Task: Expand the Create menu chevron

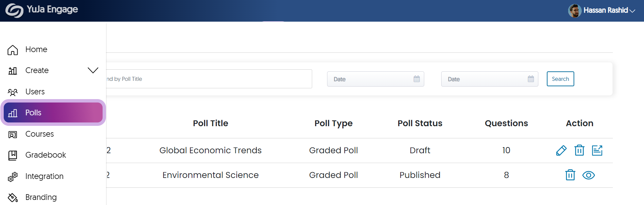Action: pyautogui.click(x=93, y=70)
